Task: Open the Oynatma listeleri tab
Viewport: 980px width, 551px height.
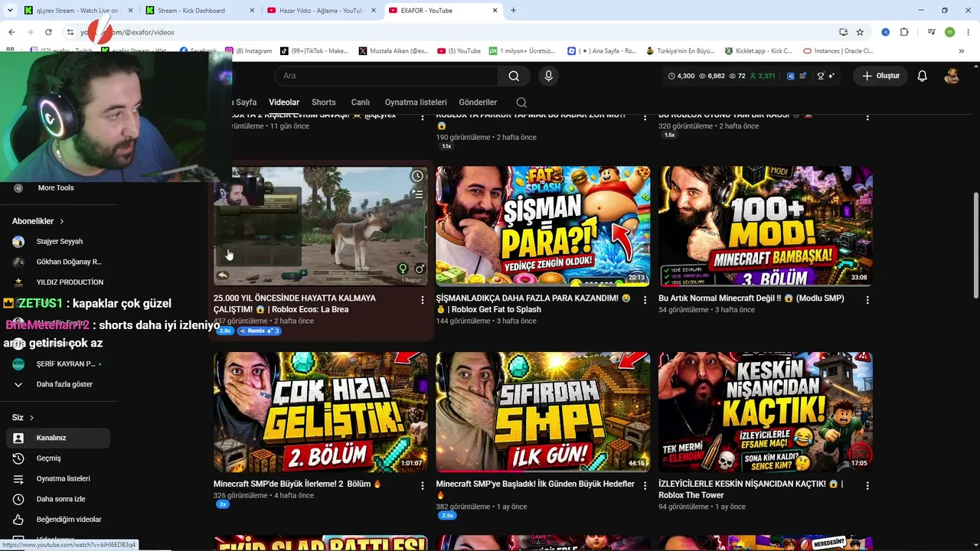Action: pyautogui.click(x=416, y=103)
